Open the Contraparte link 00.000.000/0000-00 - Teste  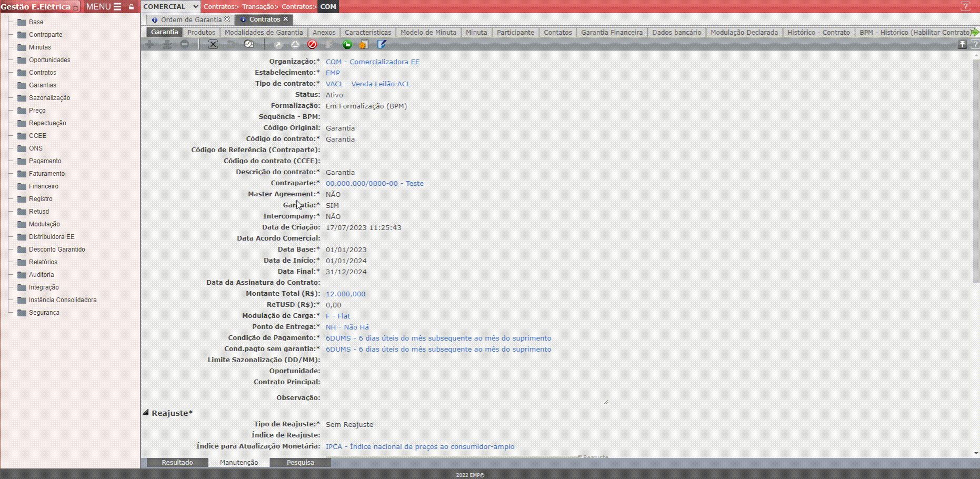tap(374, 184)
